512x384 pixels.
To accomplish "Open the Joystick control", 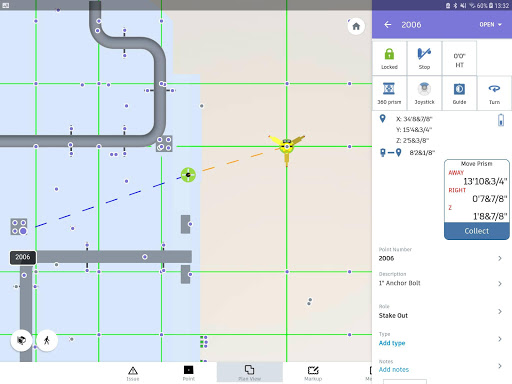I will tap(424, 93).
